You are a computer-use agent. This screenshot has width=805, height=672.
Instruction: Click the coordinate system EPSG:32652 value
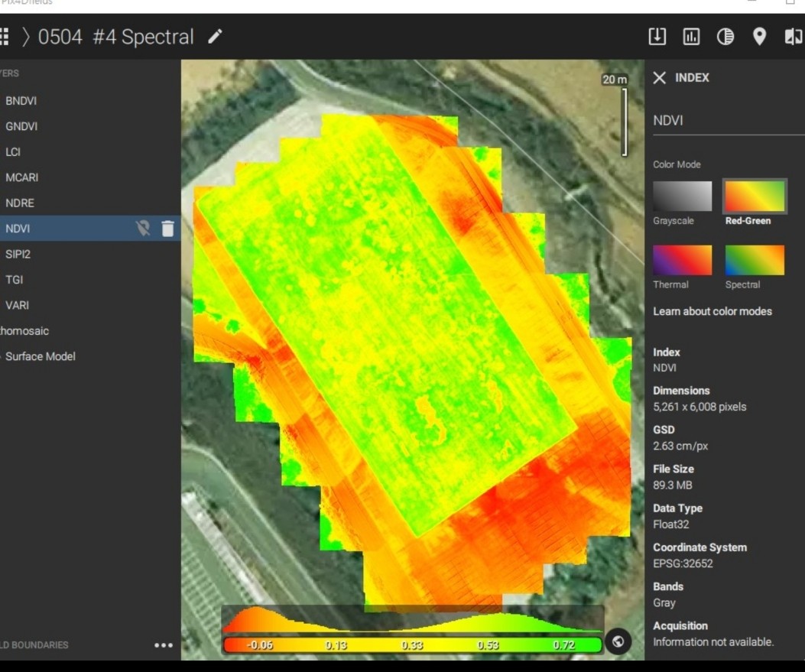point(683,563)
